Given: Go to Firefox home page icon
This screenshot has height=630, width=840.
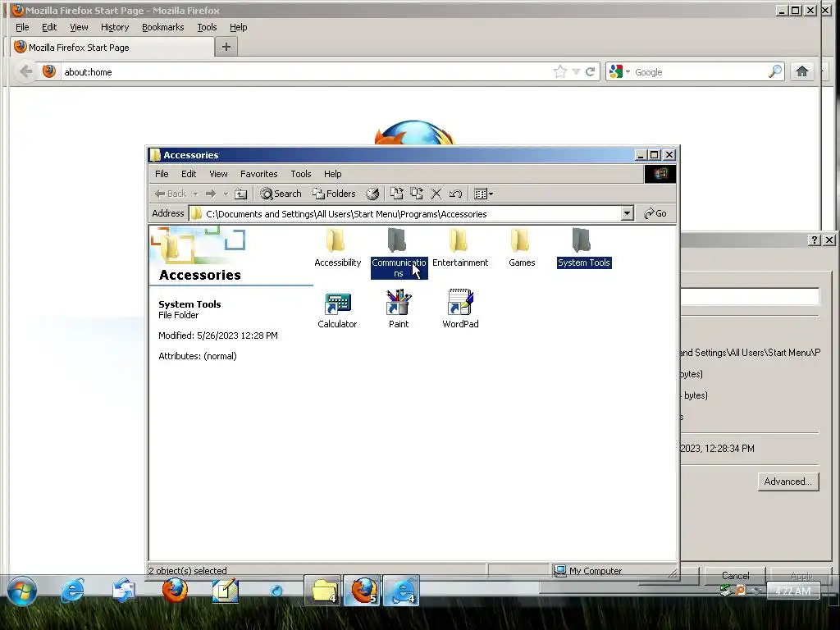Looking at the screenshot, I should pos(802,72).
